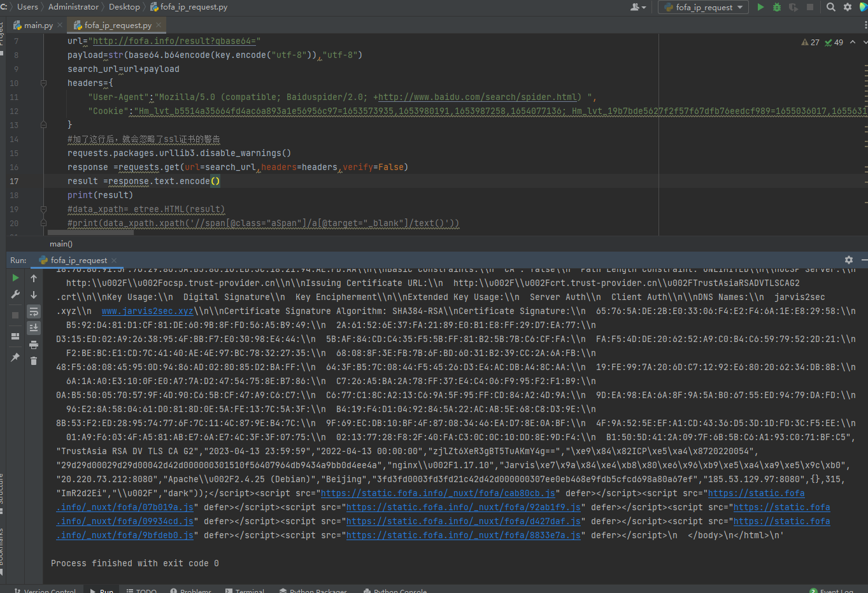This screenshot has width=868, height=593.
Task: Open the Python Console tool window
Action: pyautogui.click(x=395, y=590)
